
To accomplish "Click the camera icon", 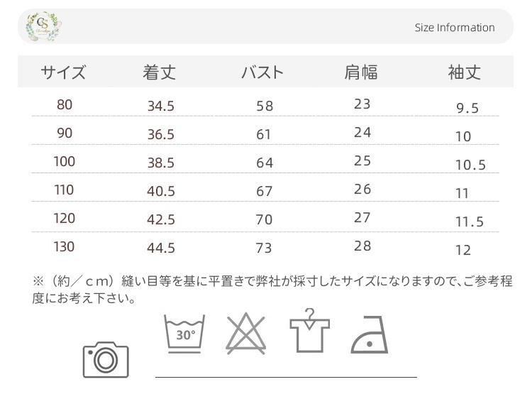I will tap(106, 359).
